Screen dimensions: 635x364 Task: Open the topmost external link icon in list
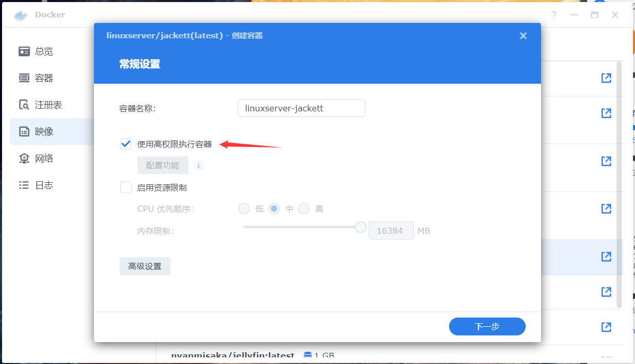(606, 78)
